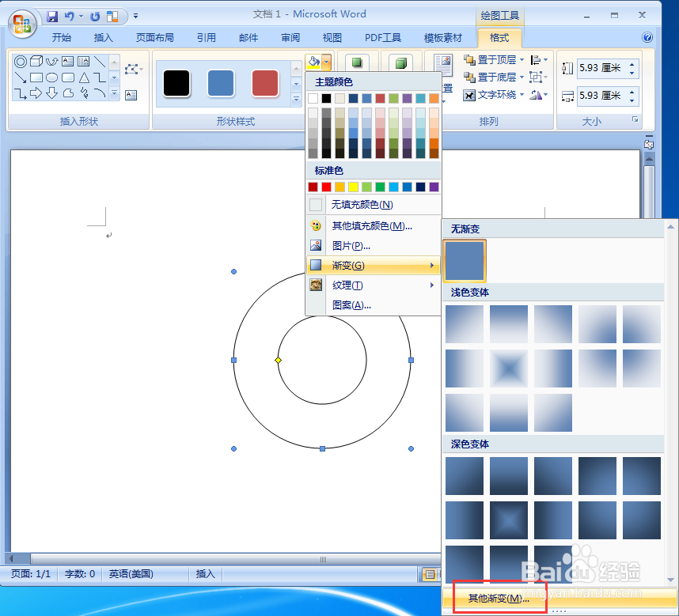The width and height of the screenshot is (679, 616).
Task: Choose the scribble shape
Action: pyautogui.click(x=84, y=93)
